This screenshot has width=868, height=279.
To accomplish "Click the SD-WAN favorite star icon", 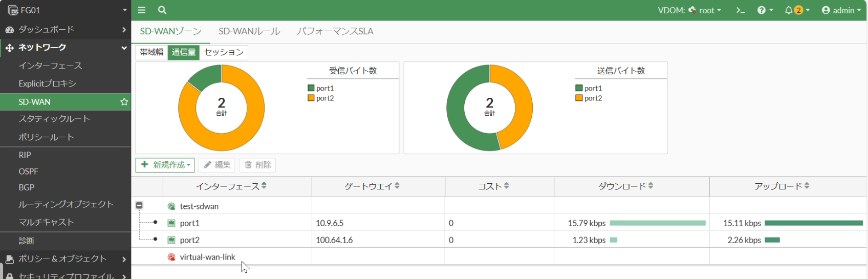I will click(124, 102).
